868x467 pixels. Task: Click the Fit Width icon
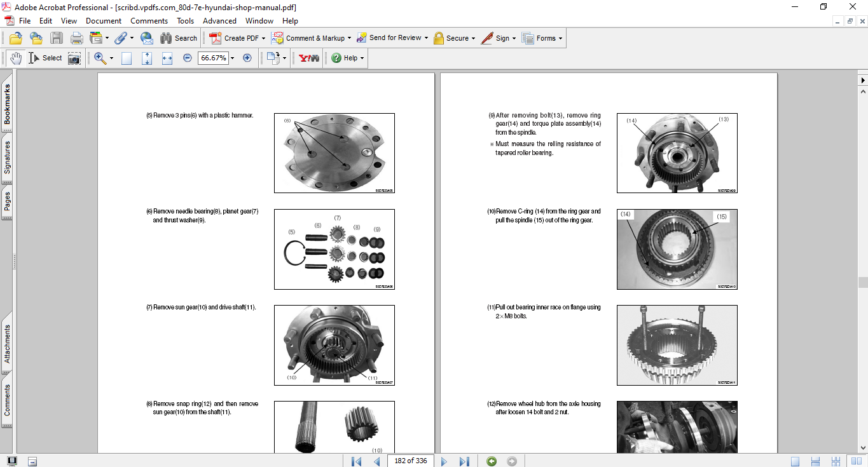tap(167, 58)
